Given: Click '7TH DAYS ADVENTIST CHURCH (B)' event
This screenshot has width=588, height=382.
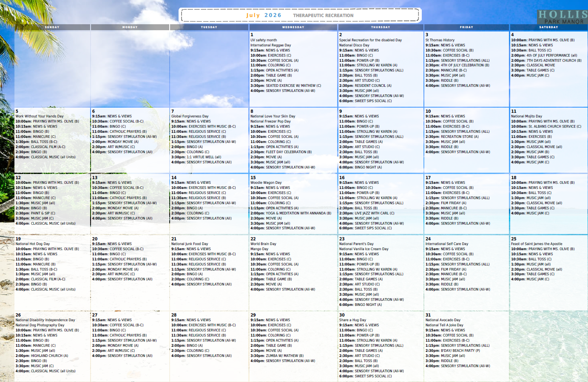Looking at the screenshot, I should [546, 60].
